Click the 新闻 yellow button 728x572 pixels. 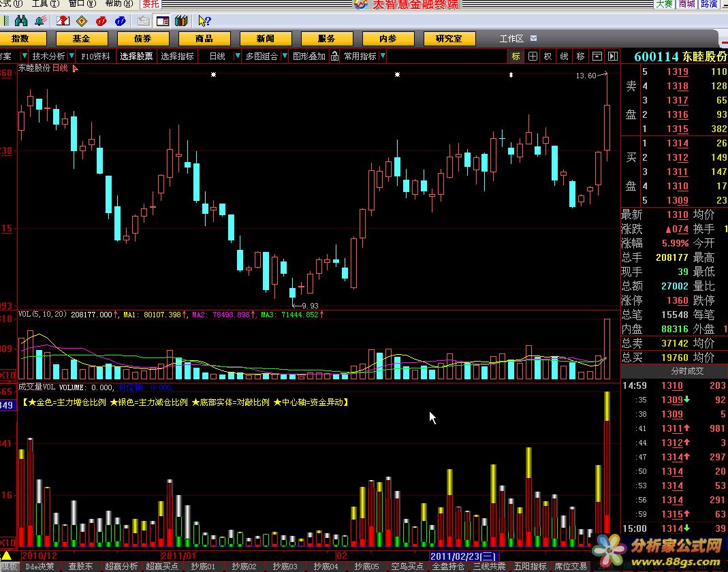click(266, 39)
